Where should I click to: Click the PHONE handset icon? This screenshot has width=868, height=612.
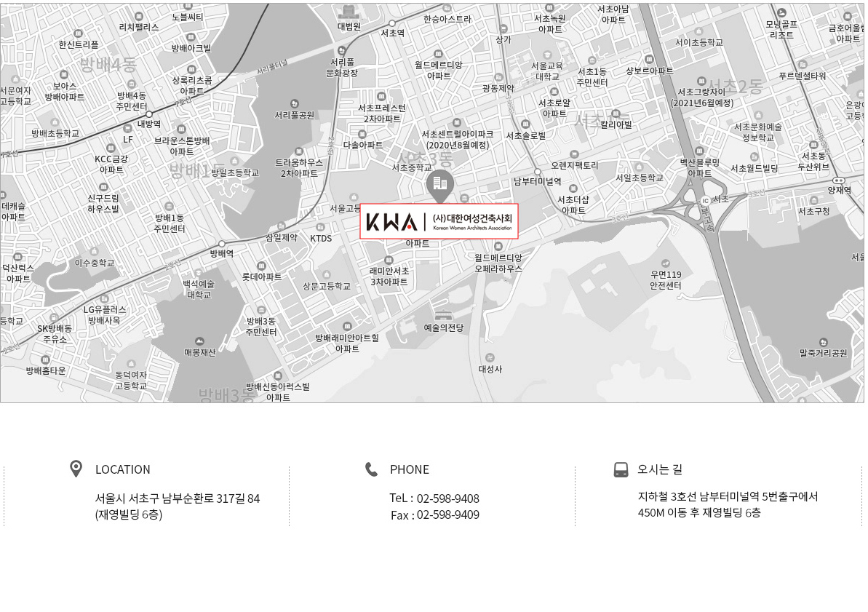(371, 469)
